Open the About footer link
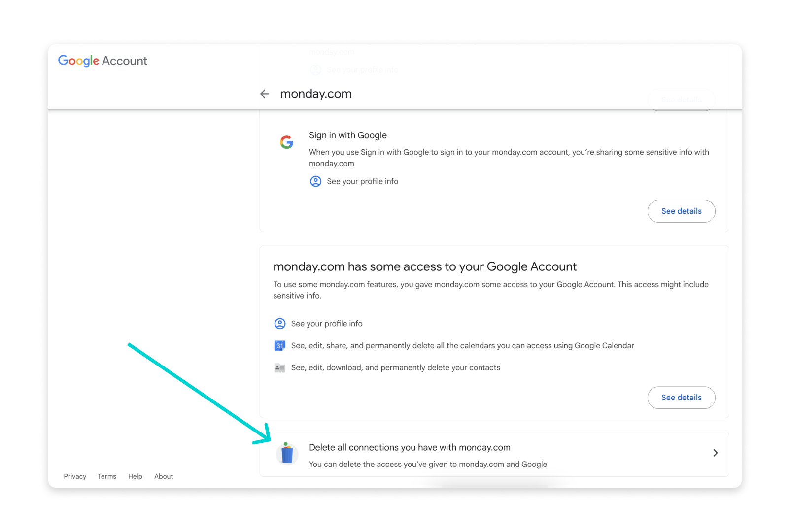 164,476
